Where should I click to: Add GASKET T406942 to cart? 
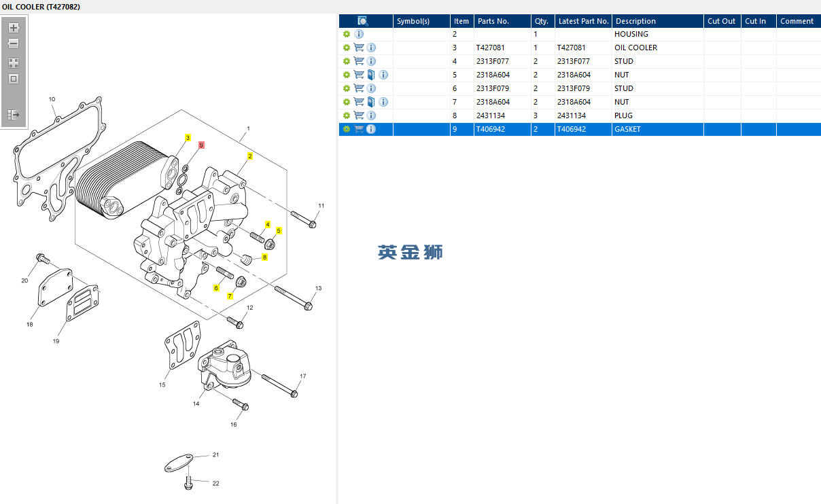[359, 129]
